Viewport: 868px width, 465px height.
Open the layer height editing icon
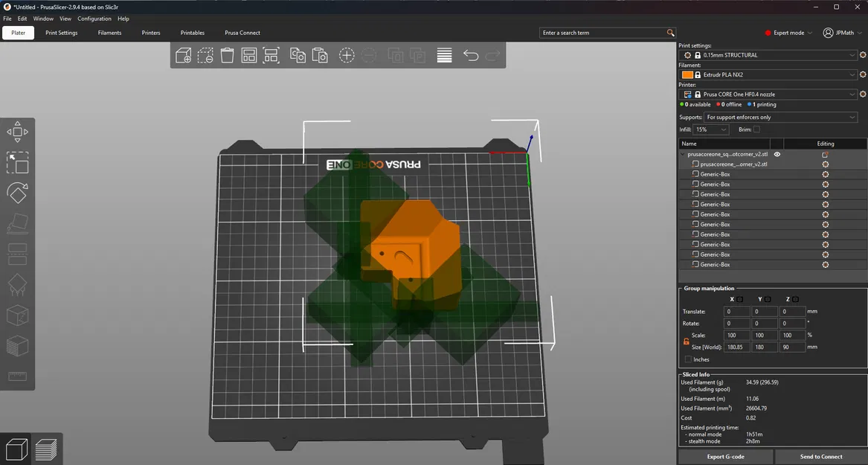tap(444, 55)
